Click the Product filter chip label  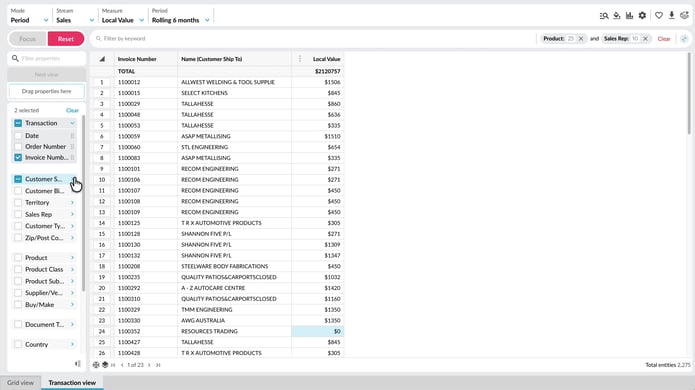point(553,39)
